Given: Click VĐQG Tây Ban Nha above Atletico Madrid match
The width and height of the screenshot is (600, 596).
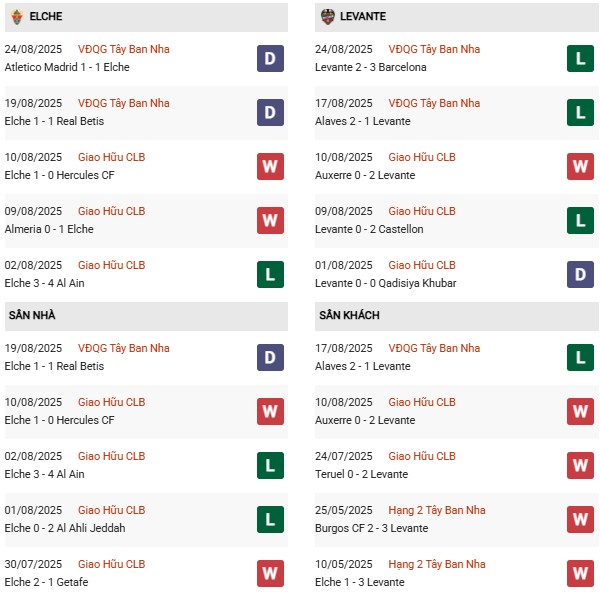Looking at the screenshot, I should click(x=124, y=49).
